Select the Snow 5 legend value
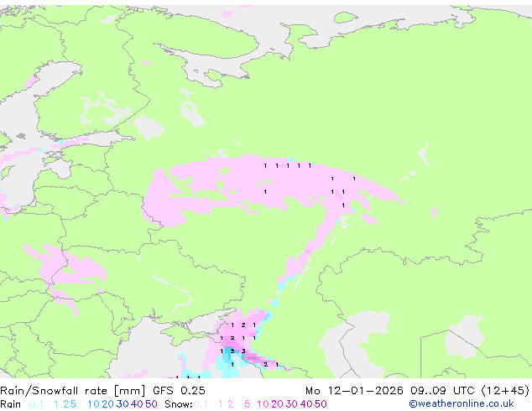 tap(247, 404)
